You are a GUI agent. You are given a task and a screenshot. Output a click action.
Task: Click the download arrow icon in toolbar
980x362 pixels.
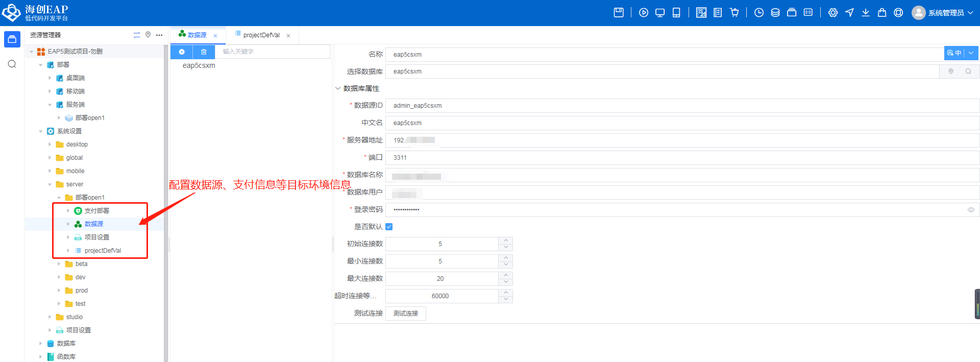pos(866,13)
